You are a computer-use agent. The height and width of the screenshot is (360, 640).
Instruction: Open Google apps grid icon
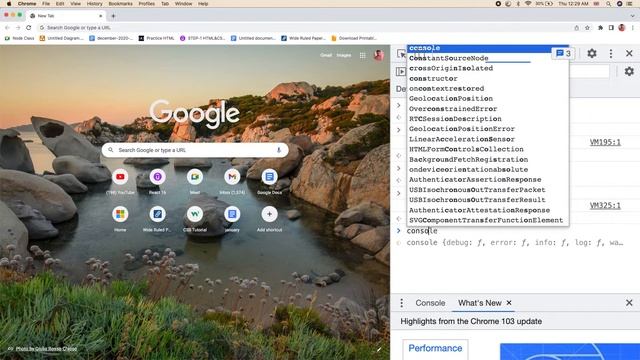(362, 55)
